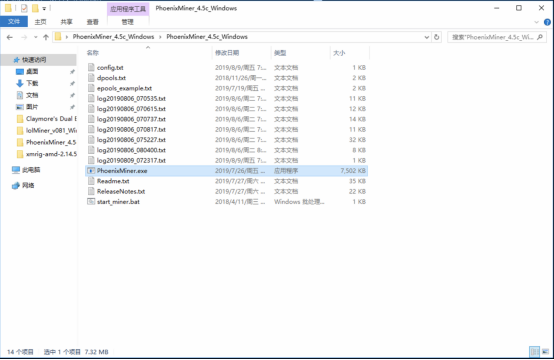Switch to details view in status bar
554x360 pixels.
tap(534, 352)
